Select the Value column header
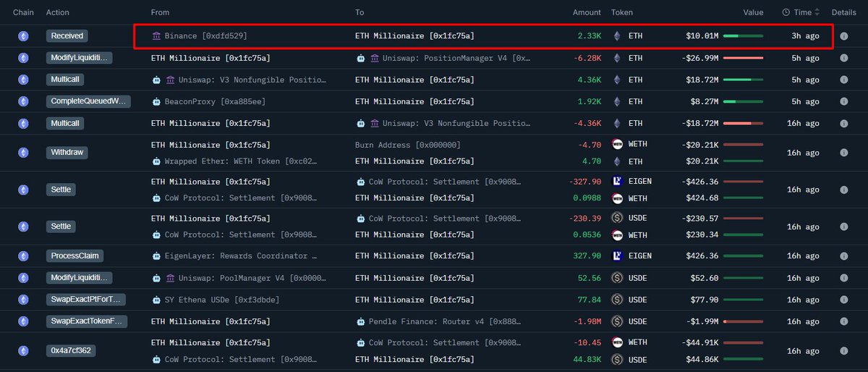This screenshot has width=868, height=372. pos(753,12)
